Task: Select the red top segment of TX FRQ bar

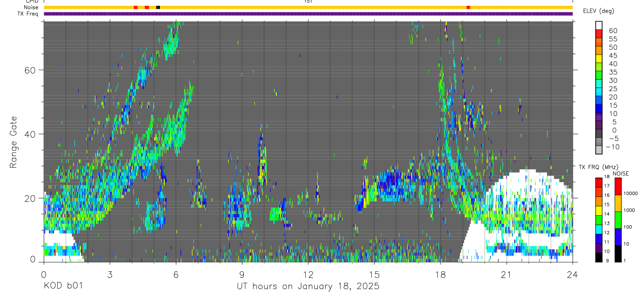Action: [x=599, y=183]
